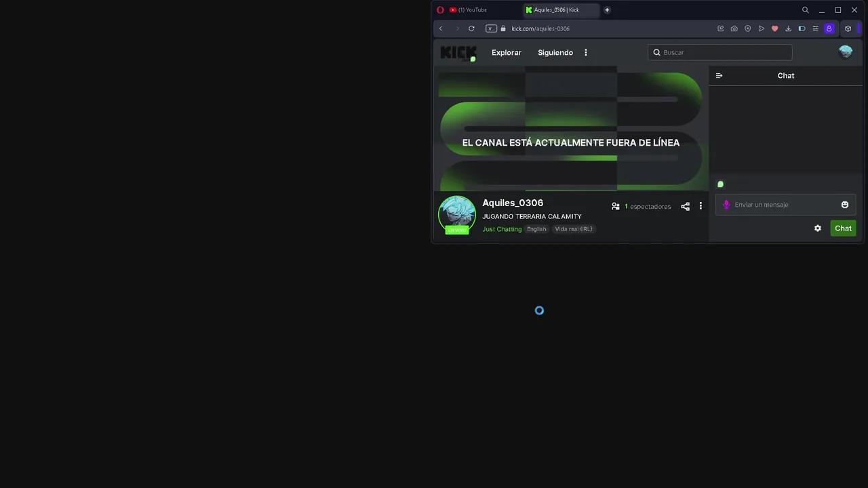Select the Vida real (IRL) tag
Image resolution: width=868 pixels, height=488 pixels.
pyautogui.click(x=574, y=229)
